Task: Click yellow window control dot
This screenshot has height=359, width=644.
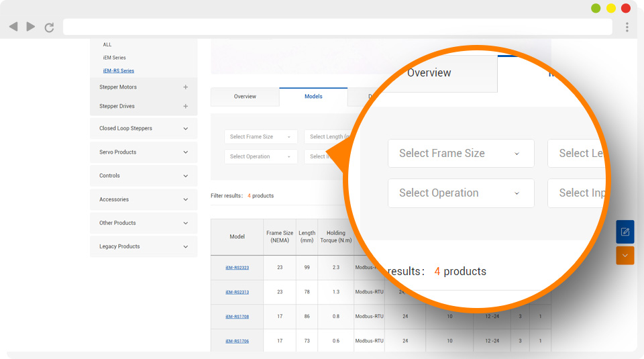Action: click(610, 8)
